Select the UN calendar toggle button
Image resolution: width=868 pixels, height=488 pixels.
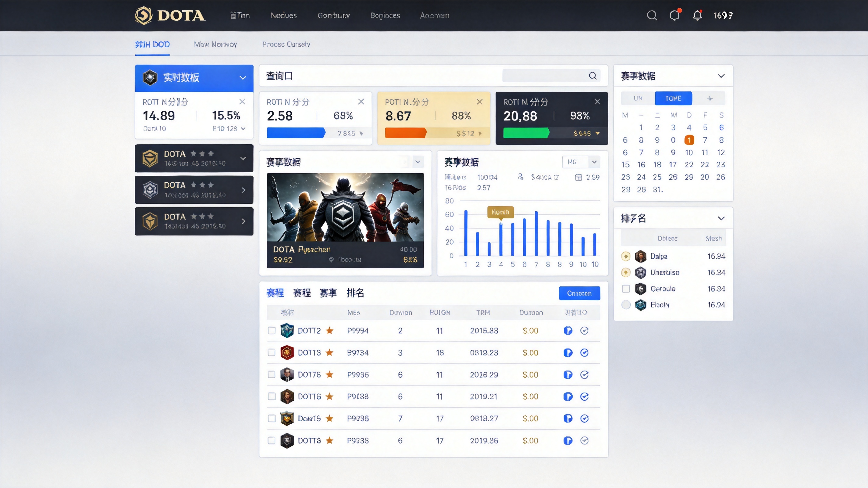coord(638,98)
